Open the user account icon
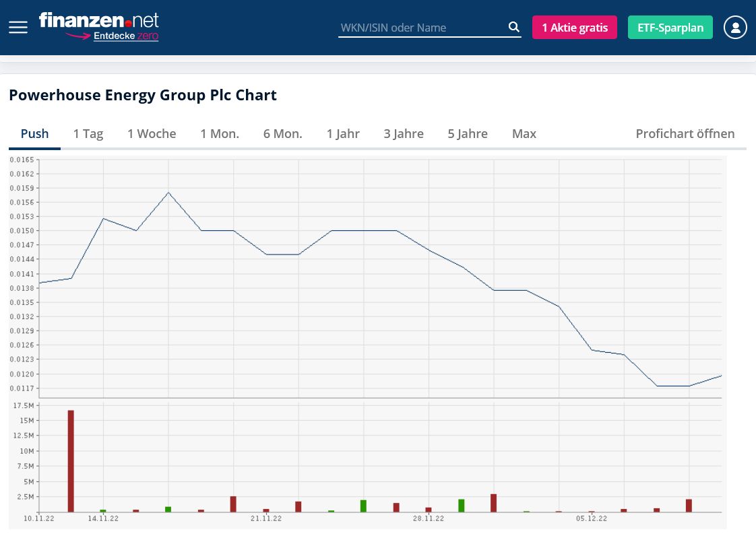The width and height of the screenshot is (756, 548). [735, 27]
